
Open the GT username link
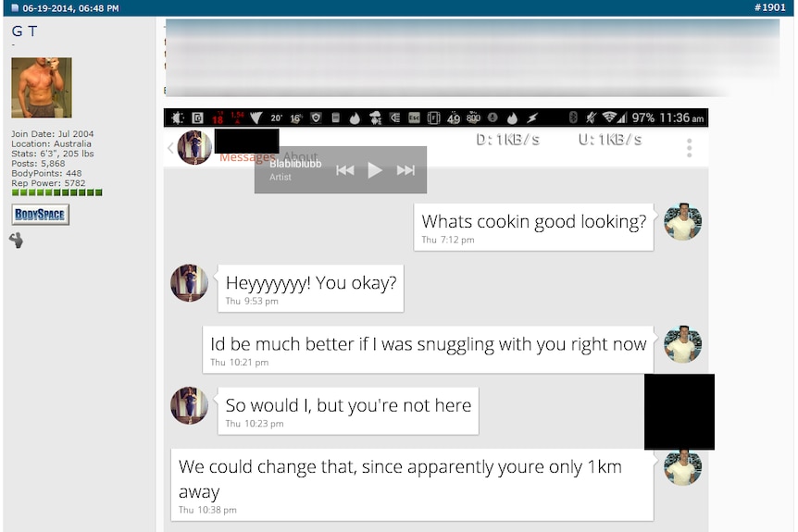[24, 31]
